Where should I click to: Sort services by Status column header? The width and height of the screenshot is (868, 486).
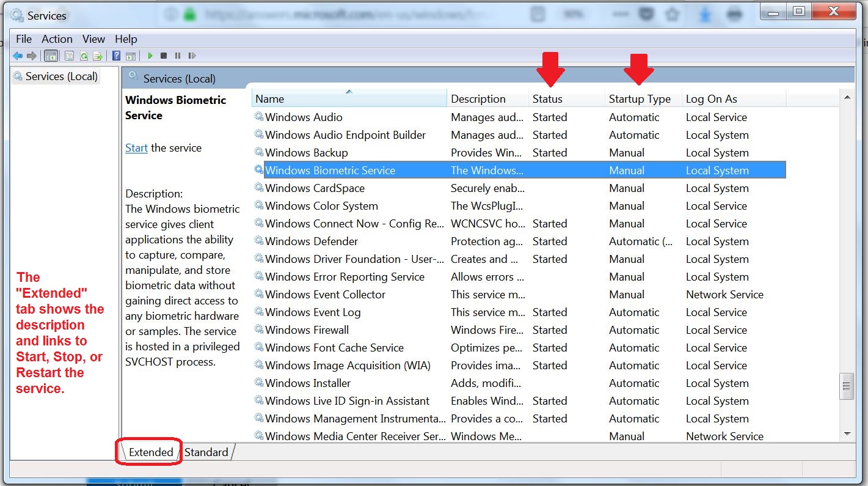pyautogui.click(x=566, y=98)
